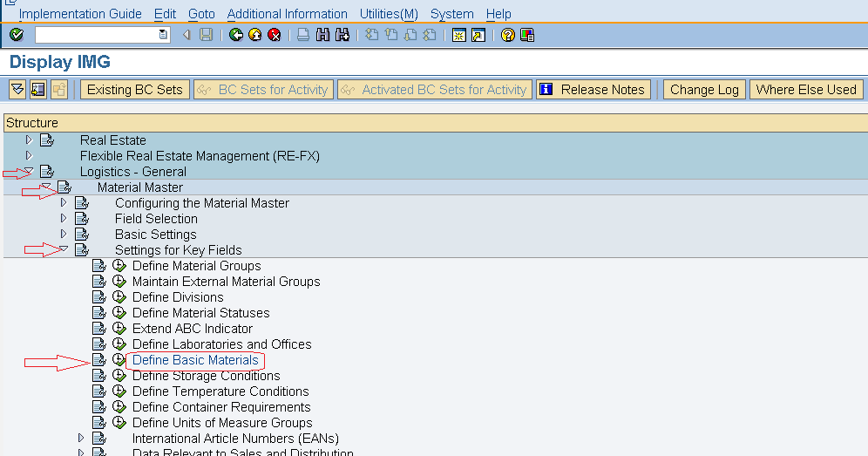Collapse the Material Master node

click(x=46, y=187)
